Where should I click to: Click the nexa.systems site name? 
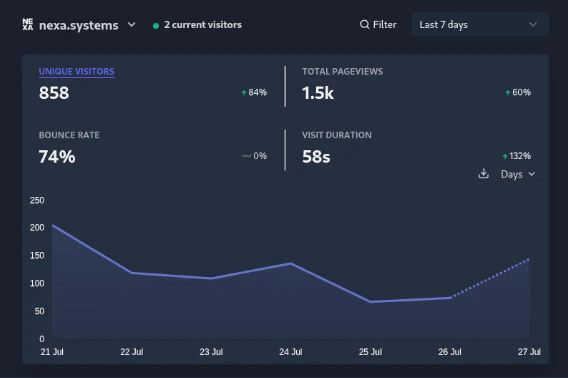click(x=79, y=25)
